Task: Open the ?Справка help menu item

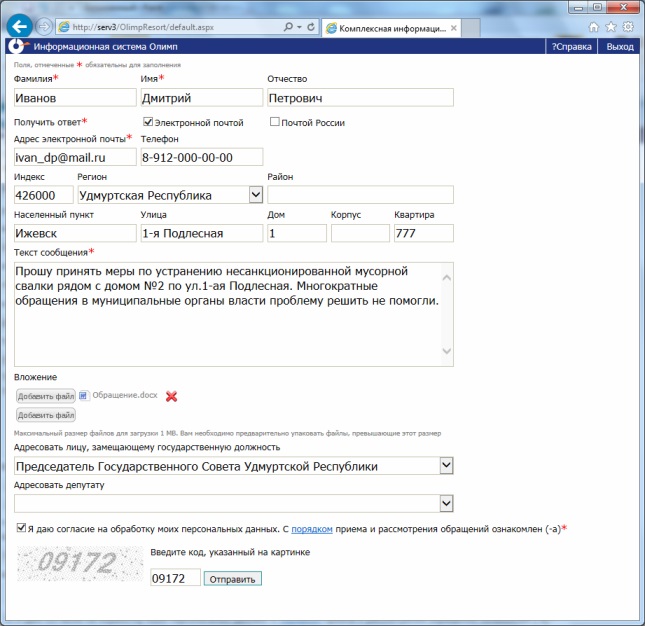Action: (x=572, y=46)
